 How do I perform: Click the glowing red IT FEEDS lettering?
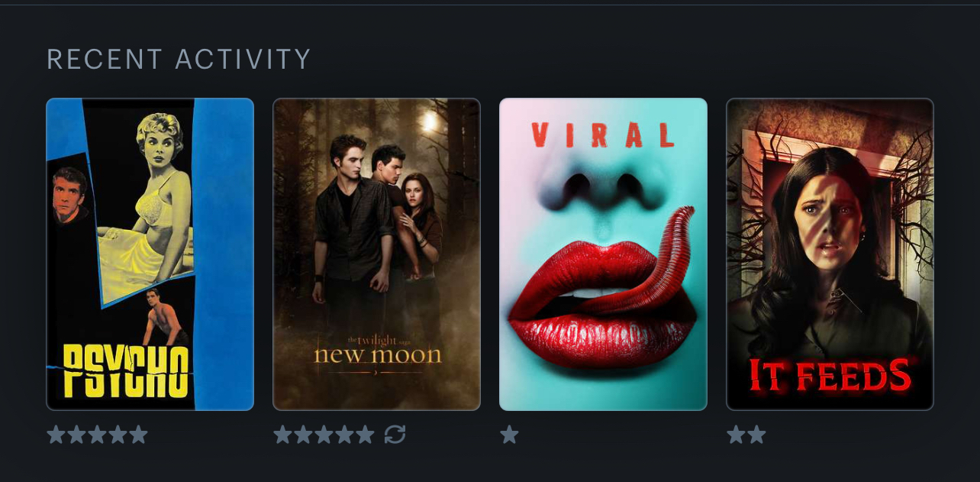[830, 375]
